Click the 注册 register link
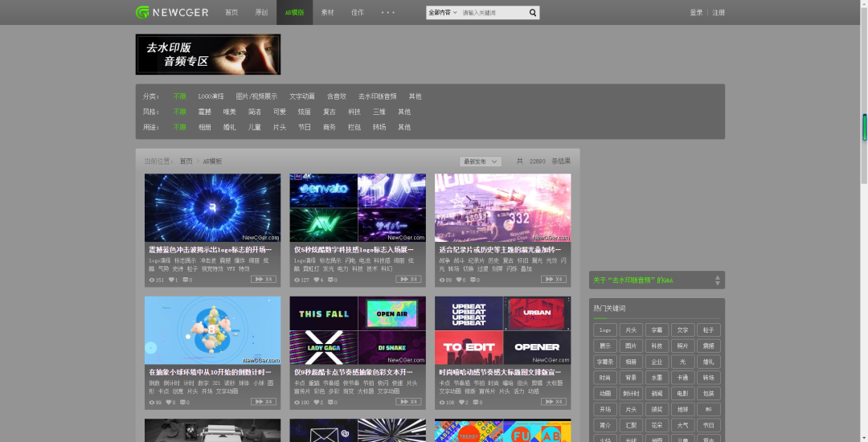The height and width of the screenshot is (442, 868). click(719, 12)
